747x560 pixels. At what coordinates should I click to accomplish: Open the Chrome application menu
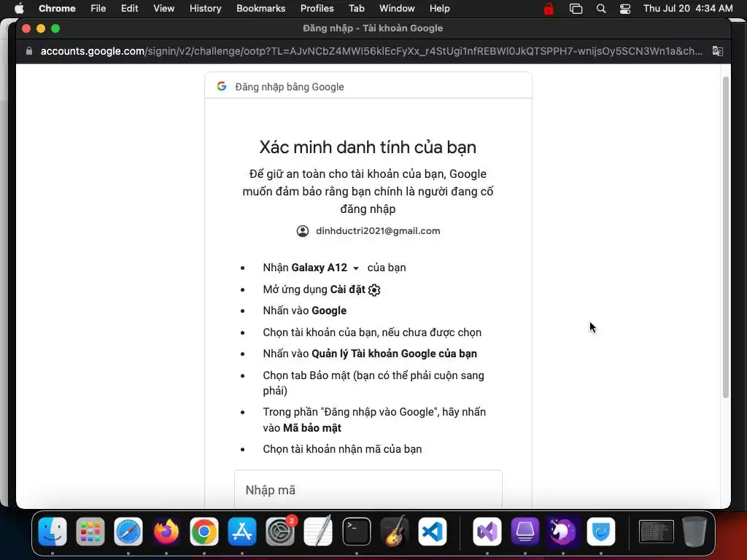tap(57, 8)
